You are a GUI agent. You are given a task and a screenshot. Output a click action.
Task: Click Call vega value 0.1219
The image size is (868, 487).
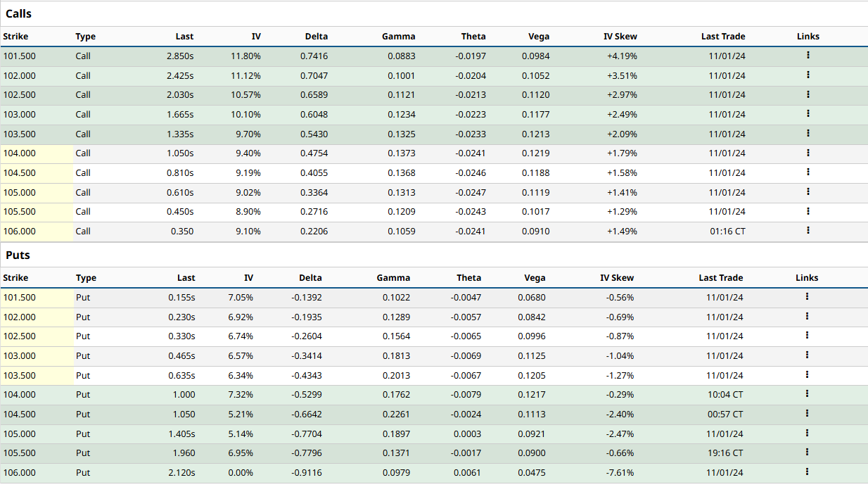pyautogui.click(x=536, y=153)
